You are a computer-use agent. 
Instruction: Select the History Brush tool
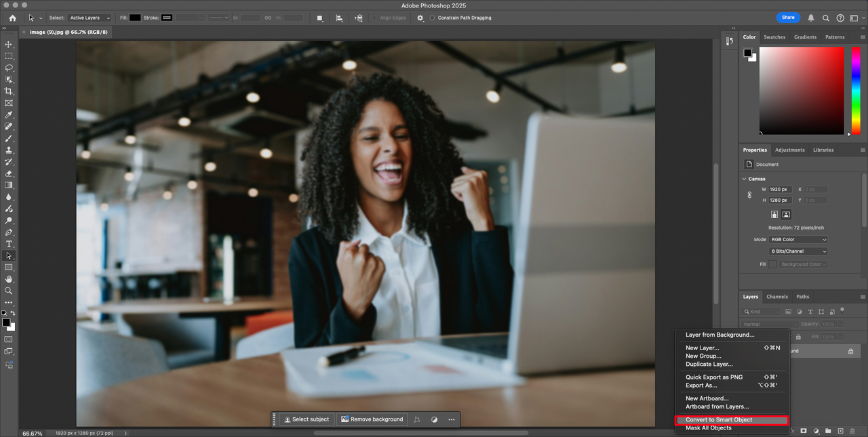click(x=9, y=162)
